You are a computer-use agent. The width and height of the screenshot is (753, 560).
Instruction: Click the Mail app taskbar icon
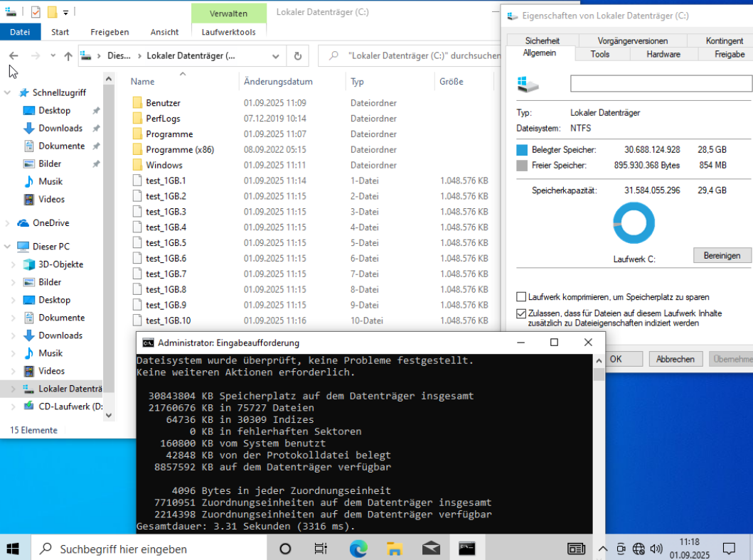tap(431, 548)
